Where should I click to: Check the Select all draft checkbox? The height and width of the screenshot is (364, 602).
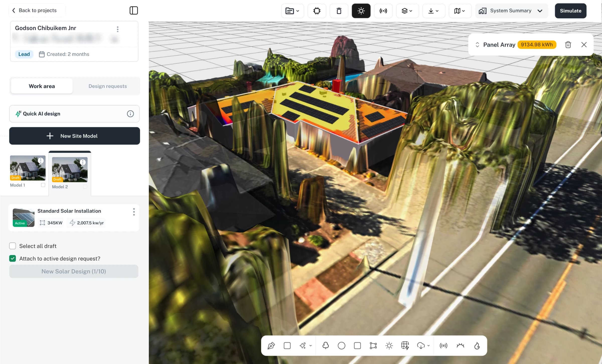[13, 246]
